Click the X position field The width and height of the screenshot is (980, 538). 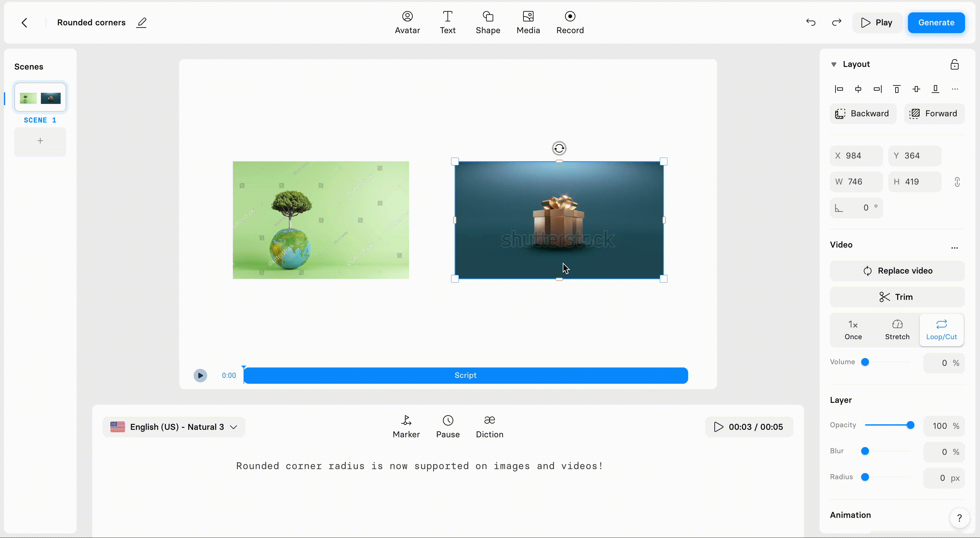pos(856,156)
